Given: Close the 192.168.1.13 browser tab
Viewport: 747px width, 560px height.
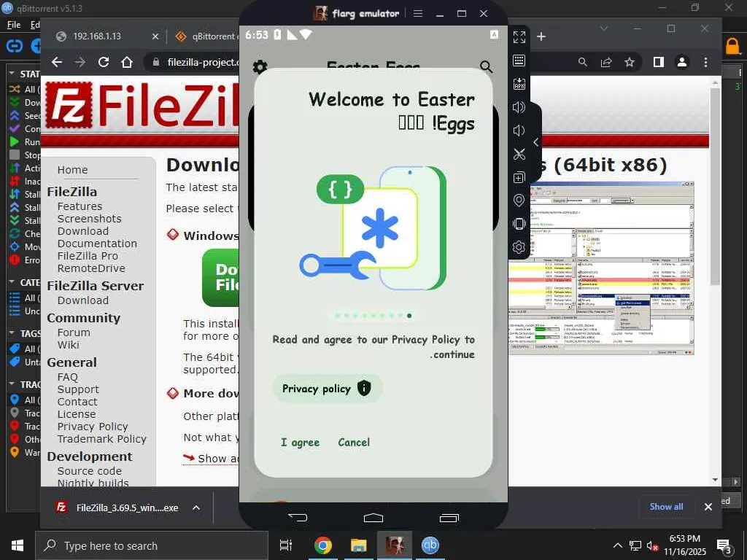Looking at the screenshot, I should (x=155, y=36).
